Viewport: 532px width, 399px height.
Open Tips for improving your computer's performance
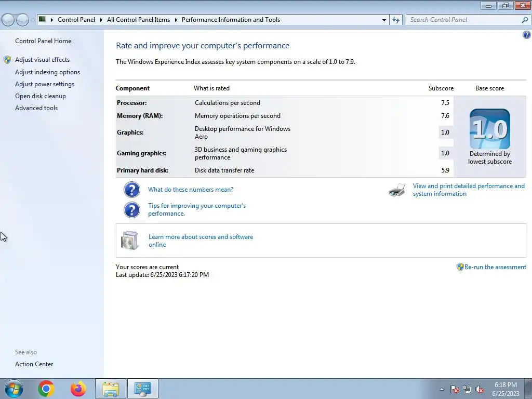click(x=197, y=210)
